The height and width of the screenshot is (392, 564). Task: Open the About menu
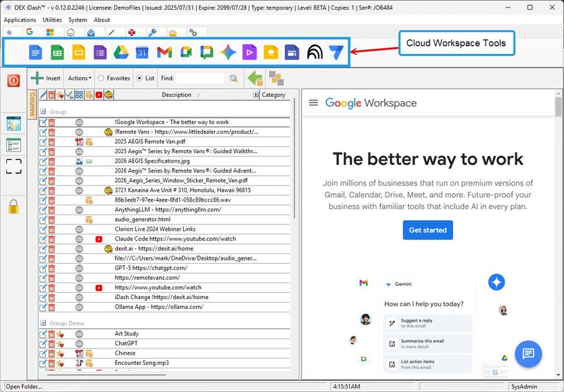click(x=102, y=20)
